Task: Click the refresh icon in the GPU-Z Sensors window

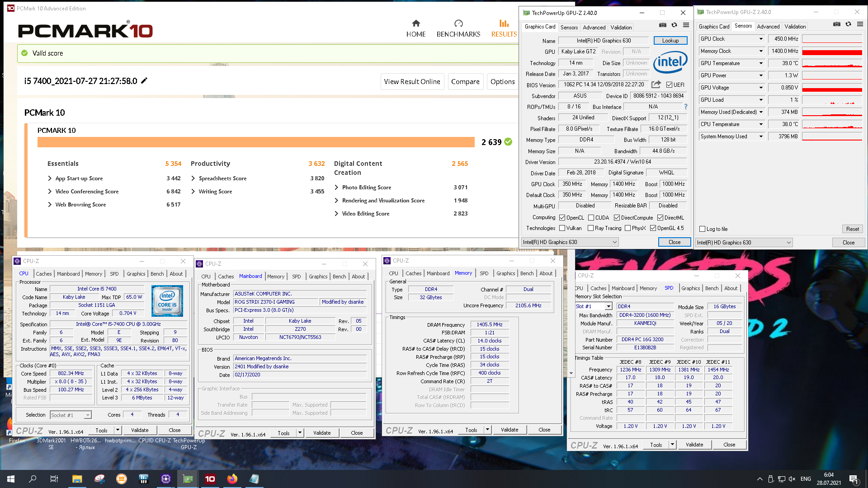Action: coord(848,24)
